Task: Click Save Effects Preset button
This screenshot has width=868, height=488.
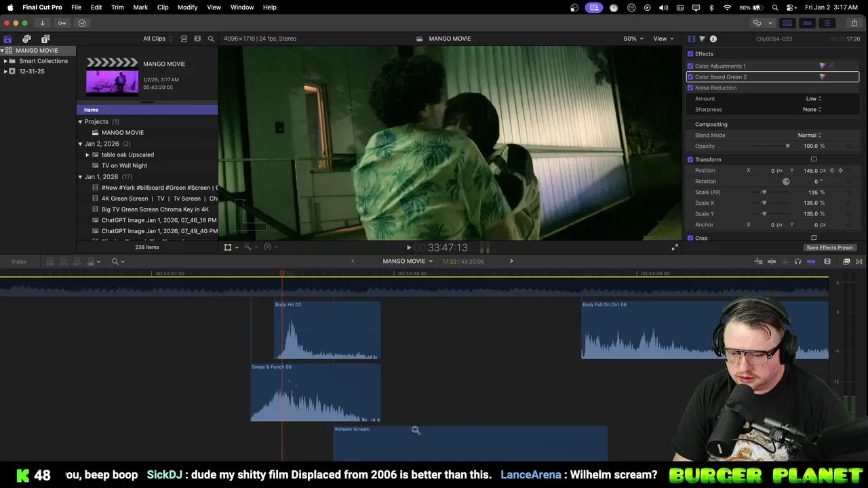Action: click(x=829, y=247)
